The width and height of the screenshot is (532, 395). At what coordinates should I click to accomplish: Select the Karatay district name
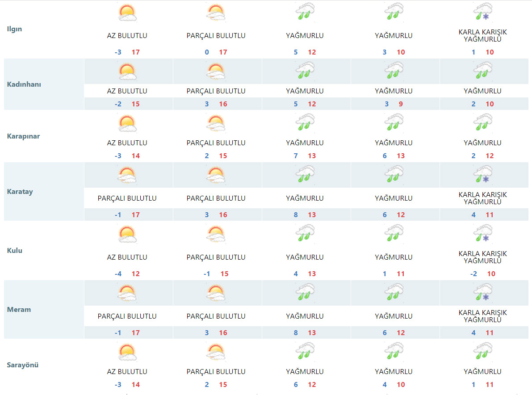[20, 191]
